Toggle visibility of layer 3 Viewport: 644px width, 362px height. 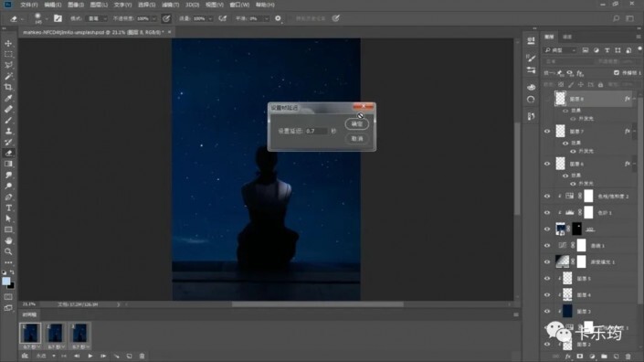click(547, 311)
